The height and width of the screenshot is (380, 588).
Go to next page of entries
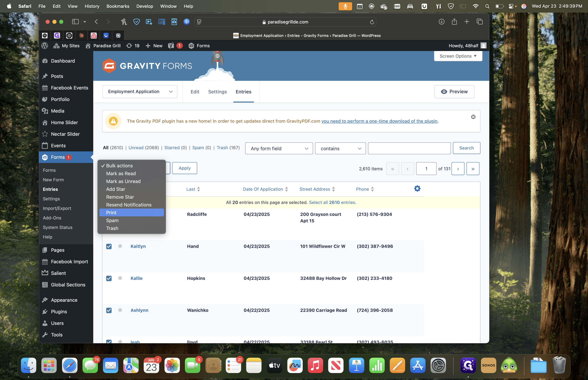(x=458, y=169)
